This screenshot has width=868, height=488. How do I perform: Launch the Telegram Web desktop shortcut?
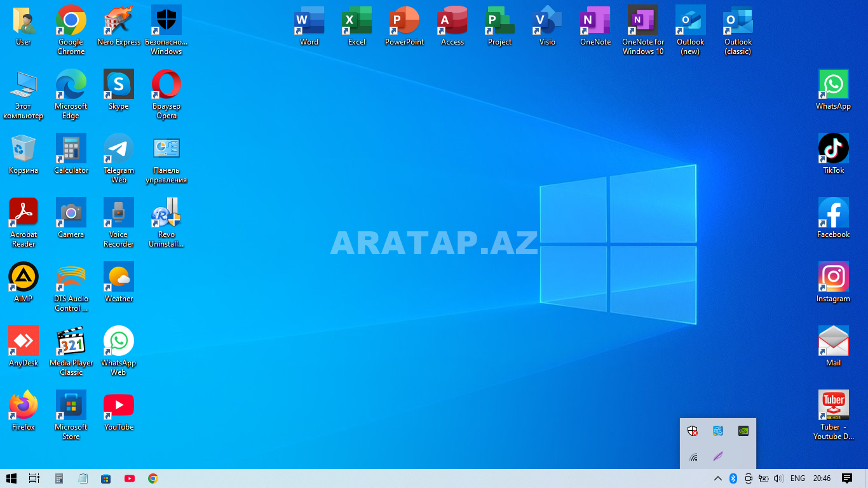point(119,158)
